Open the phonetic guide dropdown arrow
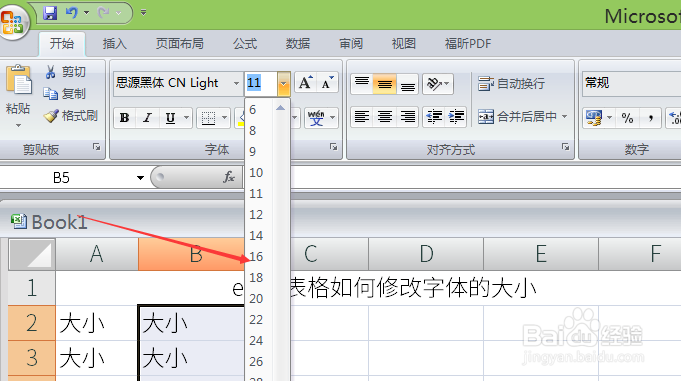The width and height of the screenshot is (681, 381). pyautogui.click(x=333, y=118)
